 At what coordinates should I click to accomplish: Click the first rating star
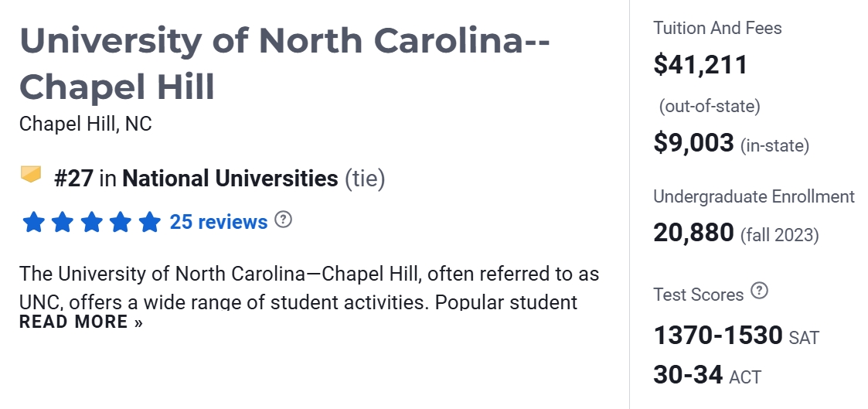(33, 223)
